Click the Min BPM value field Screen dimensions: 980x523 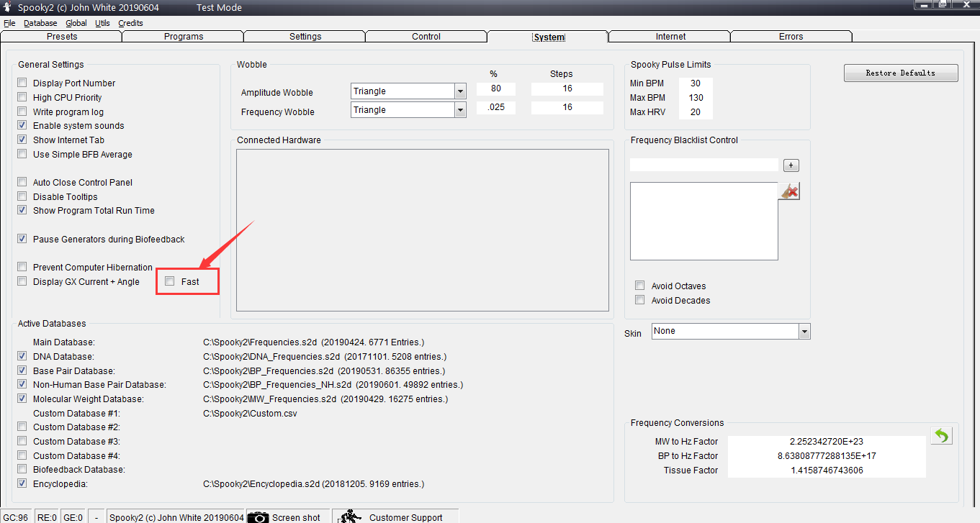[695, 83]
